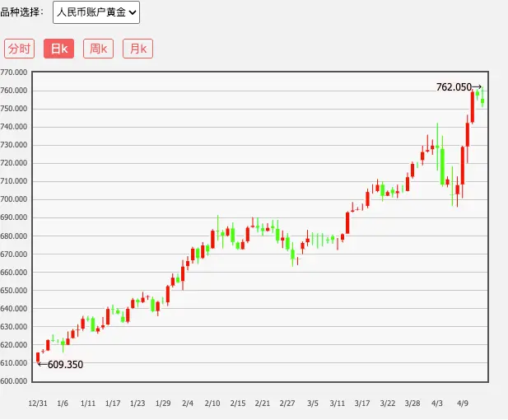Show the 月k monthly chart

[x=137, y=49]
